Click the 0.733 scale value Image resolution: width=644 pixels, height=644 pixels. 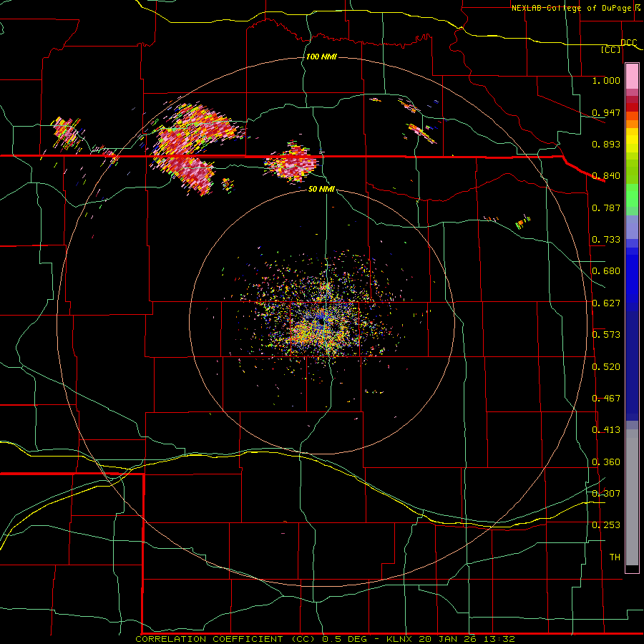[x=606, y=240]
